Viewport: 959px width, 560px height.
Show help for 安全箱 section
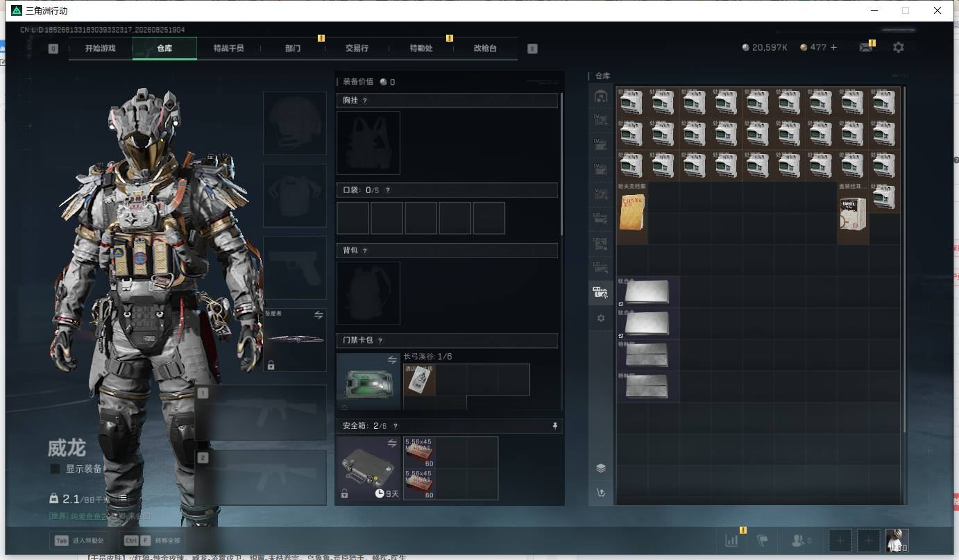point(396,426)
